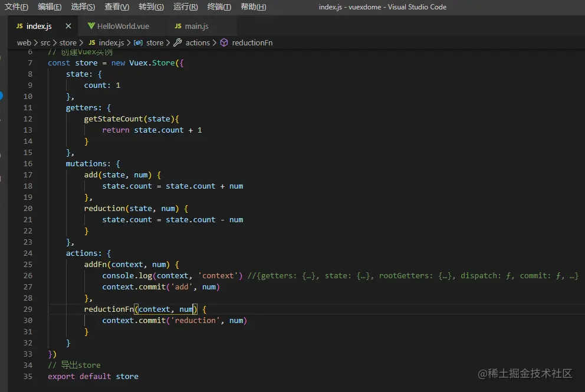Click 'console.log' on line 26

coord(127,275)
